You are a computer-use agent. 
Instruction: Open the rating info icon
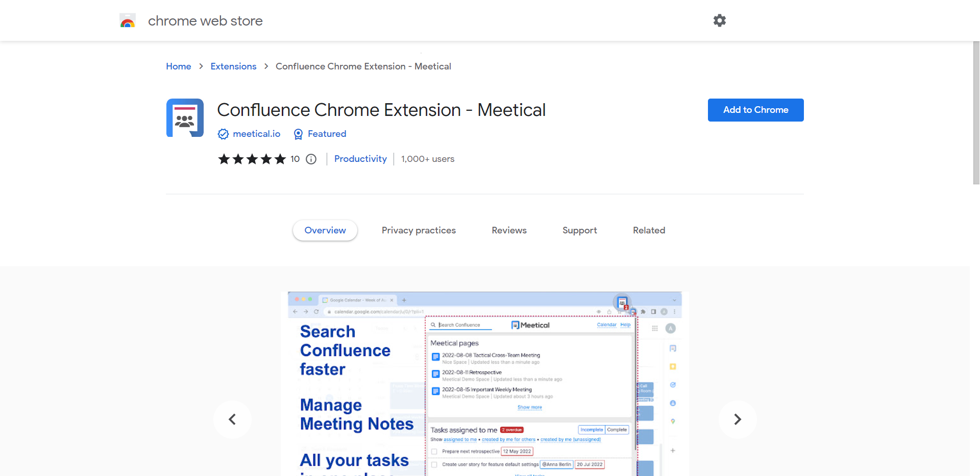311,159
